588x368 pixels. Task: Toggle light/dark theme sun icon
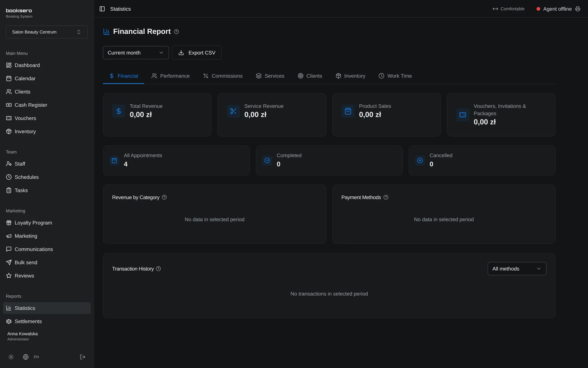11,357
